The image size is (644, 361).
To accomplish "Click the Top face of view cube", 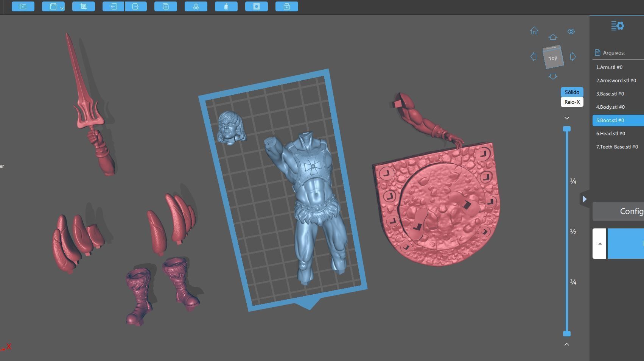I will (x=553, y=58).
